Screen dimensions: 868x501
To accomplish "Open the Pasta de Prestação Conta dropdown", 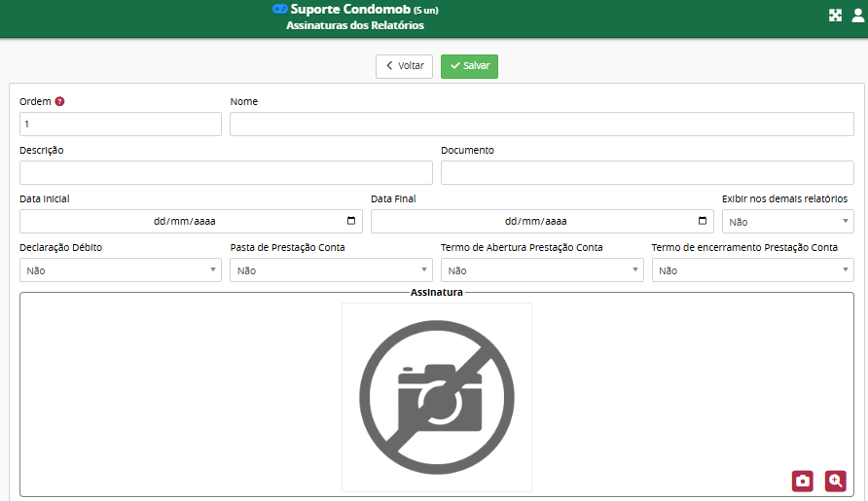I will coord(331,270).
